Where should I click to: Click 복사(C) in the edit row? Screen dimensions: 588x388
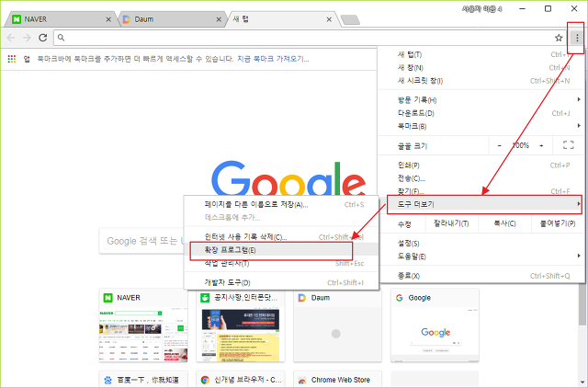504,224
